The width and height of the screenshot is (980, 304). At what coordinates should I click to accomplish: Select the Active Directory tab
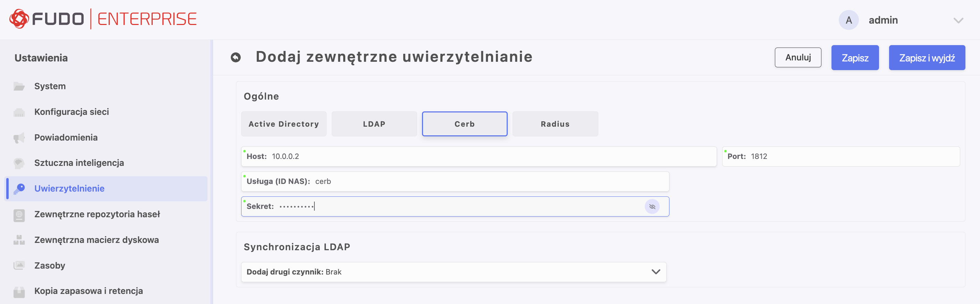point(284,124)
